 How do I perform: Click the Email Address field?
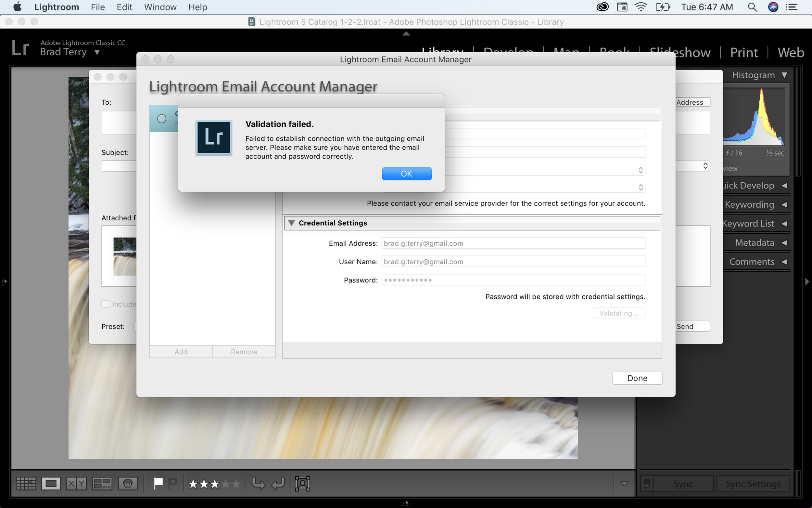click(513, 243)
